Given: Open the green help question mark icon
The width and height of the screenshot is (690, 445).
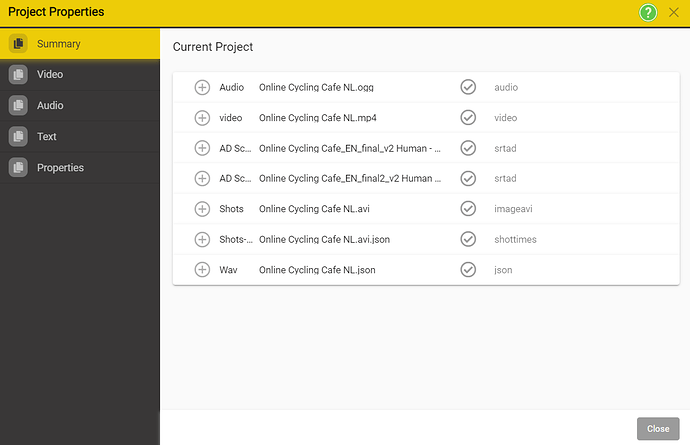Looking at the screenshot, I should [648, 12].
